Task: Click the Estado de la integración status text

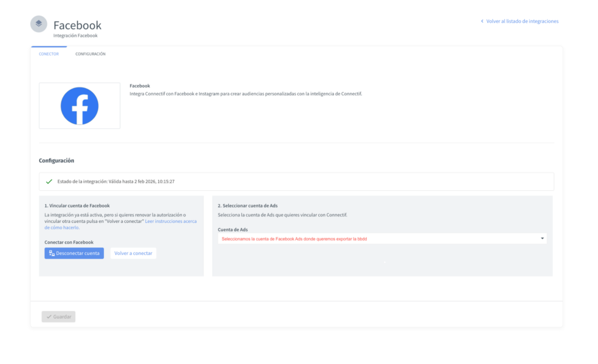Action: (116, 181)
